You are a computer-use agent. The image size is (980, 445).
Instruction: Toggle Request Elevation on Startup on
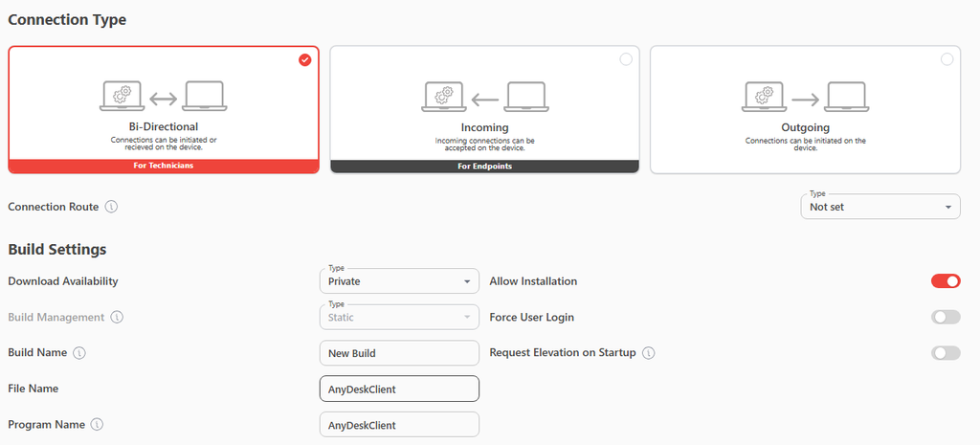946,353
